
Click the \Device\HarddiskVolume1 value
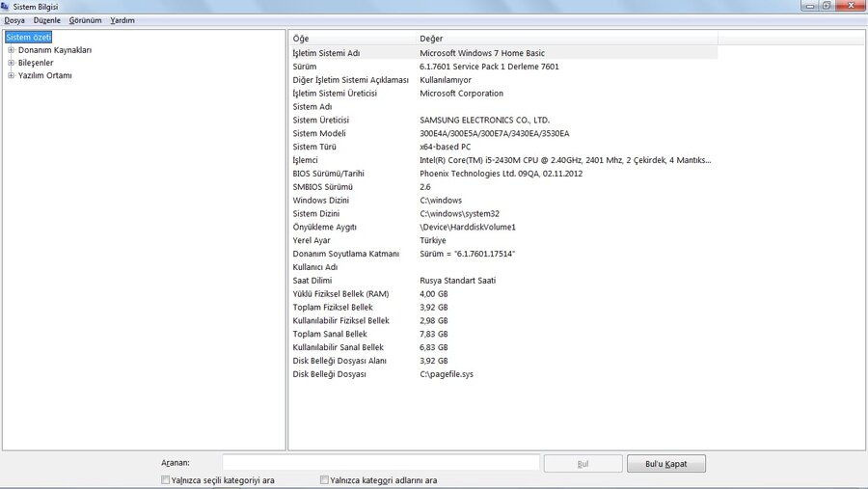(467, 227)
